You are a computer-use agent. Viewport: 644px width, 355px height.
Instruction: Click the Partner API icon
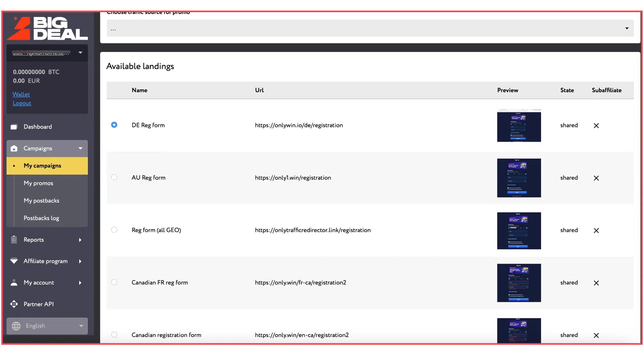point(14,304)
